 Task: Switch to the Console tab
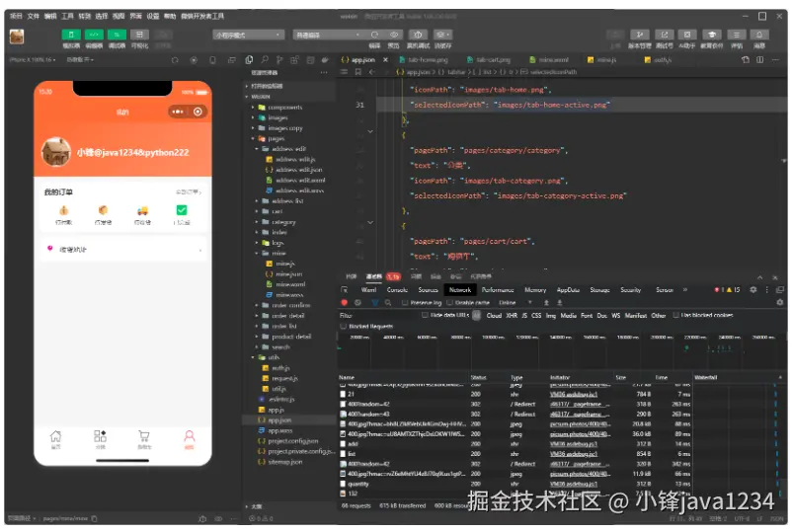pos(397,290)
